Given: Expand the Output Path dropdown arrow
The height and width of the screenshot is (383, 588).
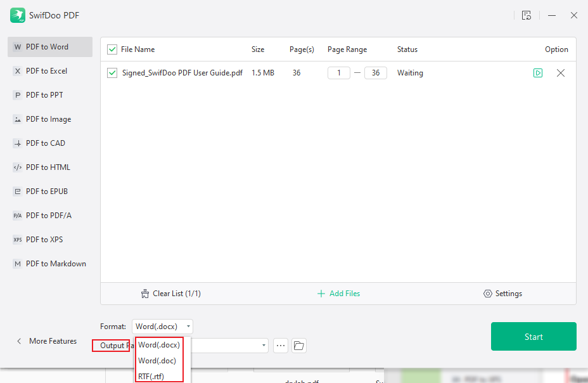Looking at the screenshot, I should tap(264, 346).
